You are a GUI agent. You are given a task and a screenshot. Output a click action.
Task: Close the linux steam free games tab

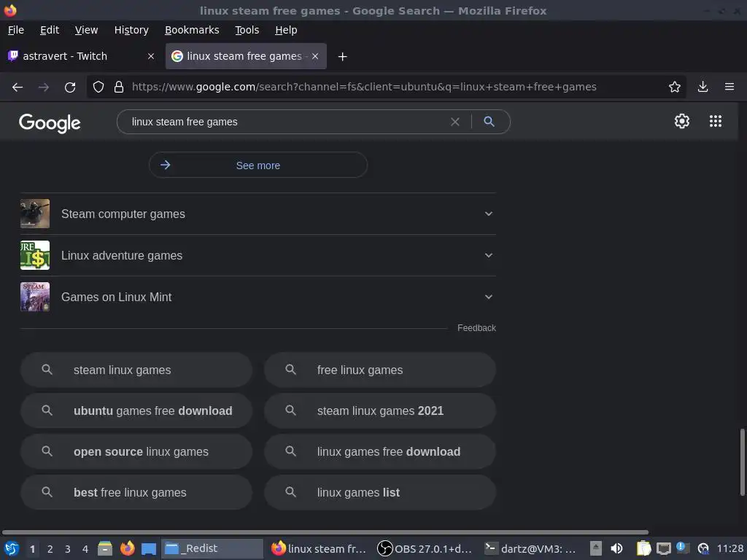pyautogui.click(x=315, y=56)
